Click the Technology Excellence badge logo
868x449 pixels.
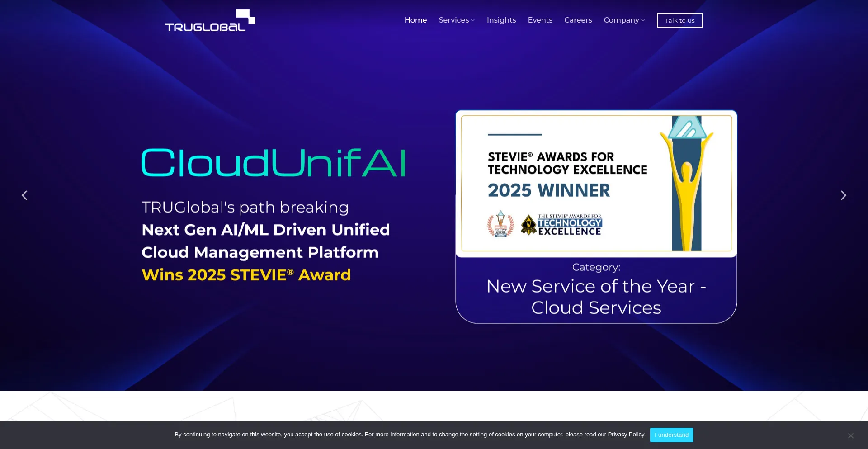[x=561, y=225]
